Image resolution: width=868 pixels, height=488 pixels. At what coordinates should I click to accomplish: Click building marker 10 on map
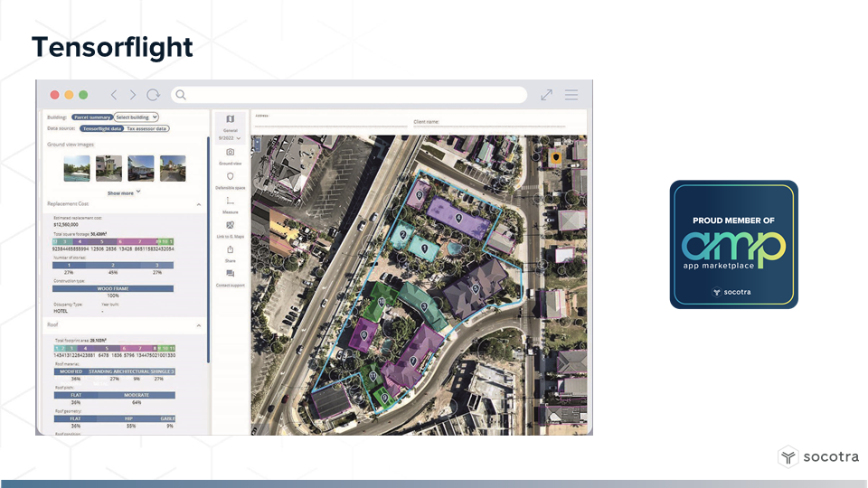(382, 302)
